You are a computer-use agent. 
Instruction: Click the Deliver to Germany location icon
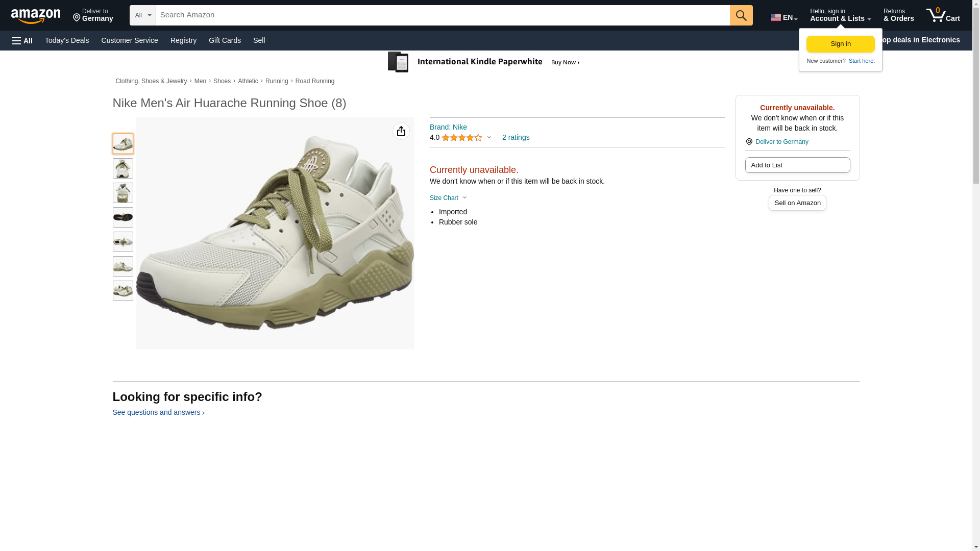[749, 142]
